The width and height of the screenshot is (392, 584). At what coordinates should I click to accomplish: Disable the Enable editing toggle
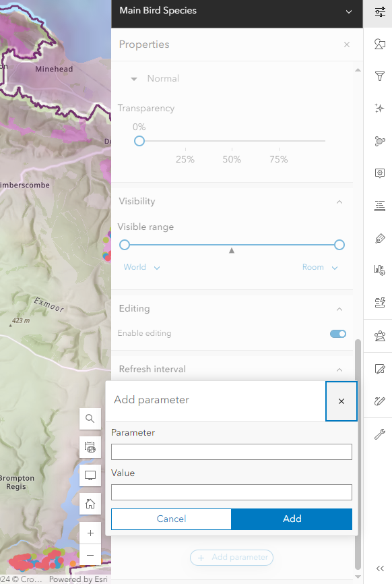(337, 334)
